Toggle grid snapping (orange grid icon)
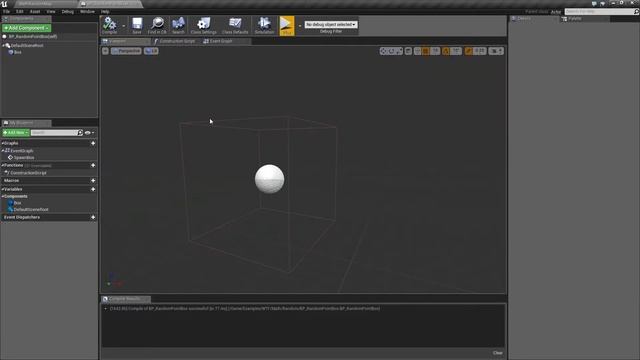Image resolution: width=640 pixels, height=360 pixels. point(426,51)
